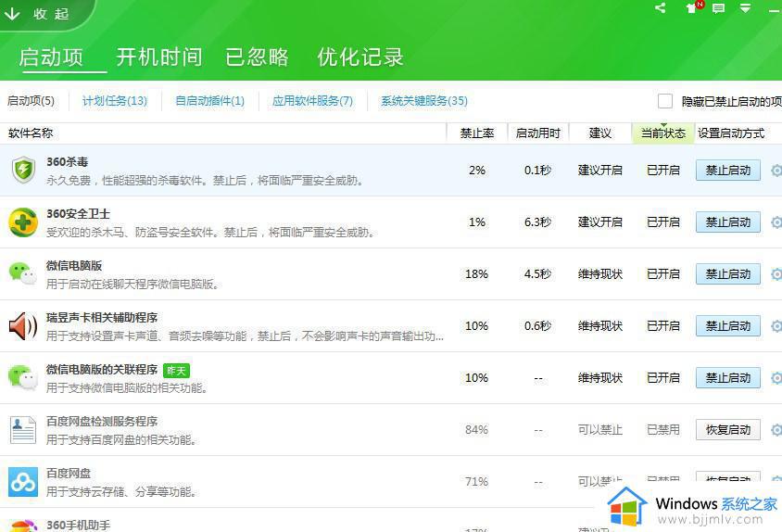782x532 pixels.
Task: Click the 84% 禁止率 value
Action: coord(477,430)
